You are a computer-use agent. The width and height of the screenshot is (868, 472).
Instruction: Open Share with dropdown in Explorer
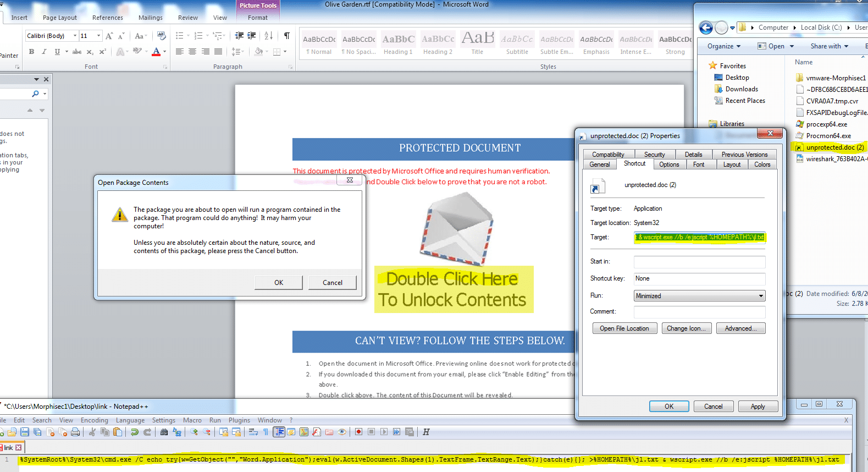pos(830,46)
